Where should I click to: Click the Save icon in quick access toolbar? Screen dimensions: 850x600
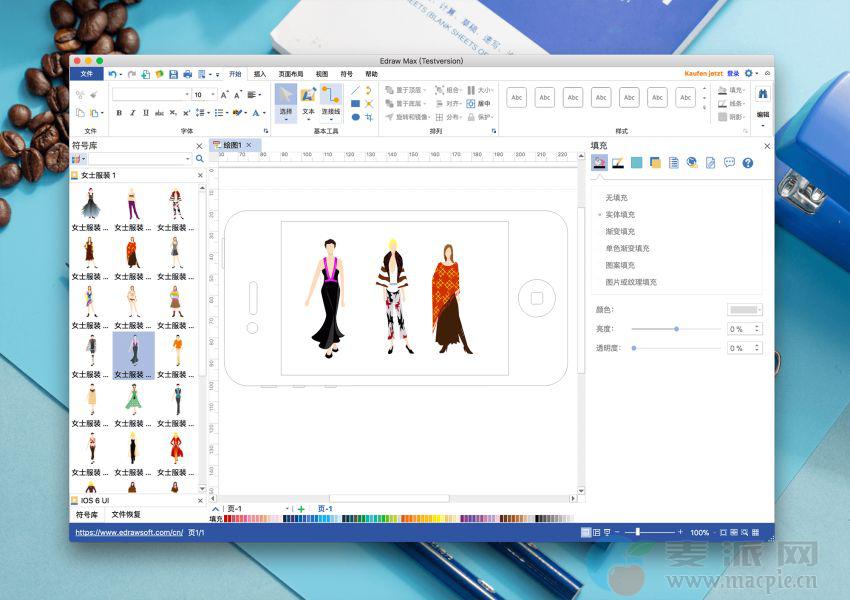click(174, 74)
